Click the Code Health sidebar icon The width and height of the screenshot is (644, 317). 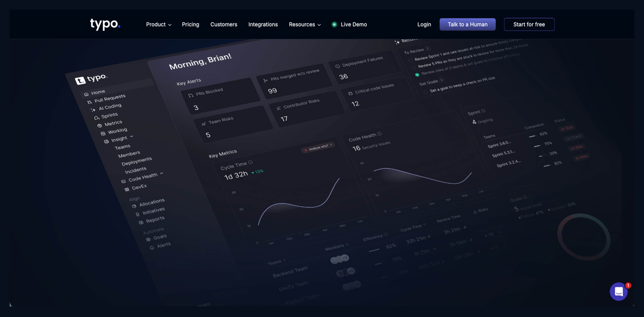tap(123, 181)
